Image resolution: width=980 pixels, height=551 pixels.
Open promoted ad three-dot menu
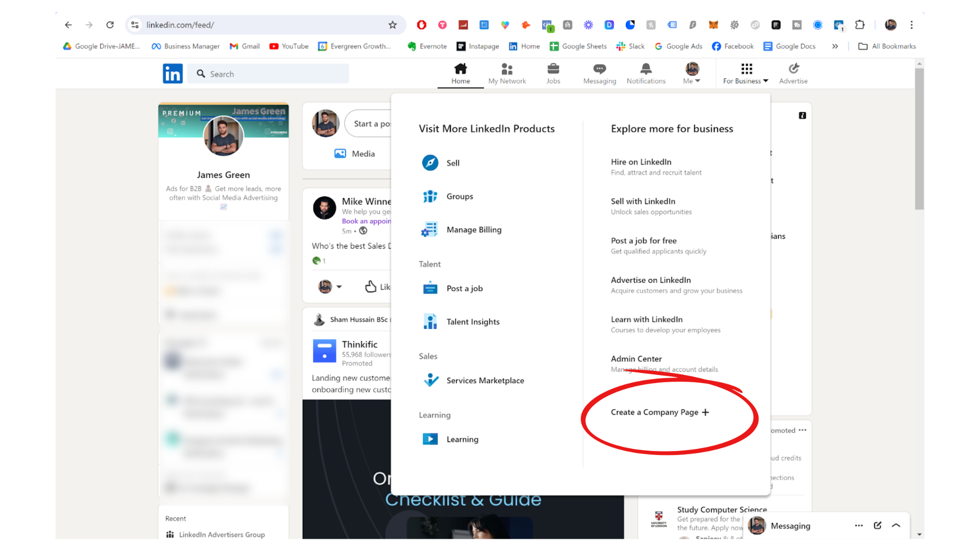coord(802,430)
